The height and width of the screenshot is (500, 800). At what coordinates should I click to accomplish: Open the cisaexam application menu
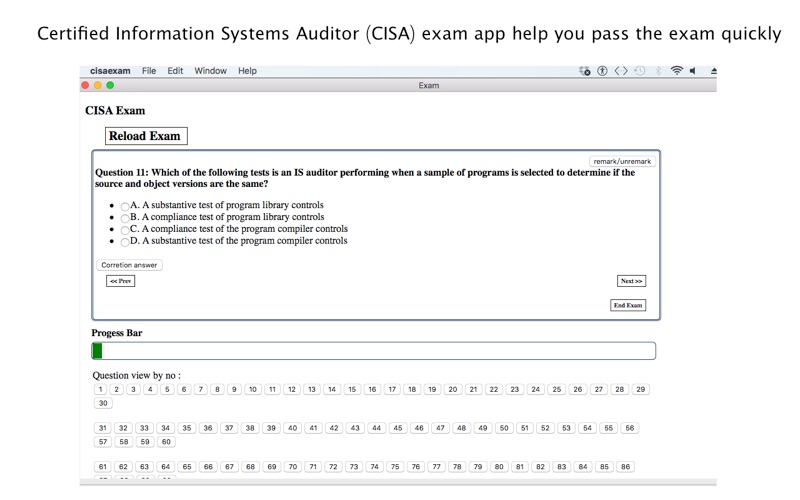[110, 71]
